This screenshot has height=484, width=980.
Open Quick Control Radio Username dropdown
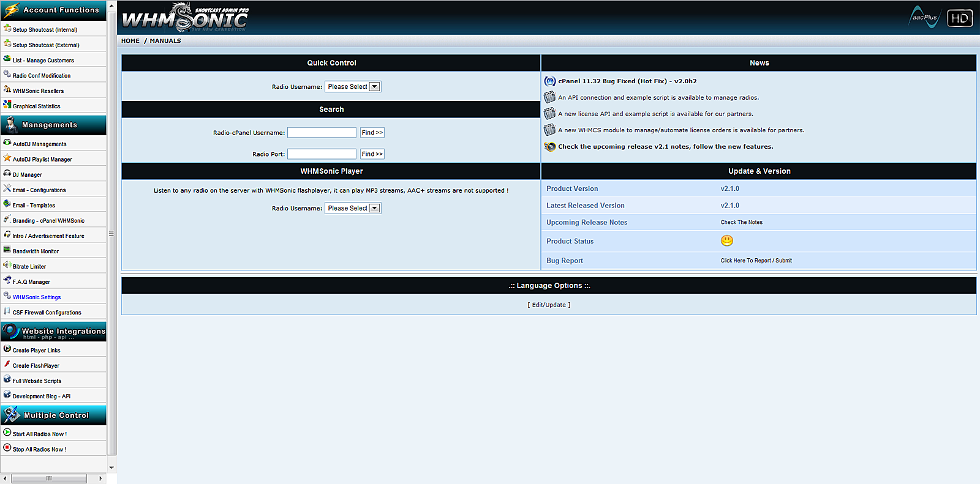coord(353,87)
